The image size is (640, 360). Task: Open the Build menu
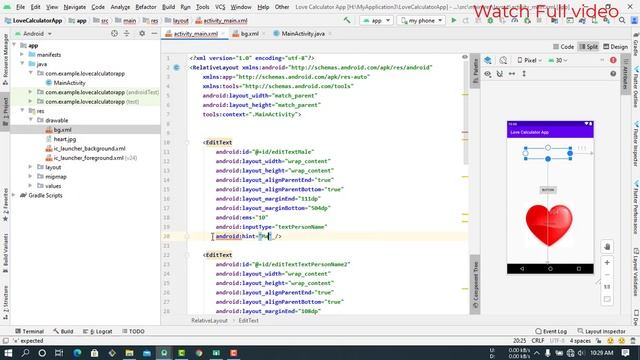(x=168, y=7)
